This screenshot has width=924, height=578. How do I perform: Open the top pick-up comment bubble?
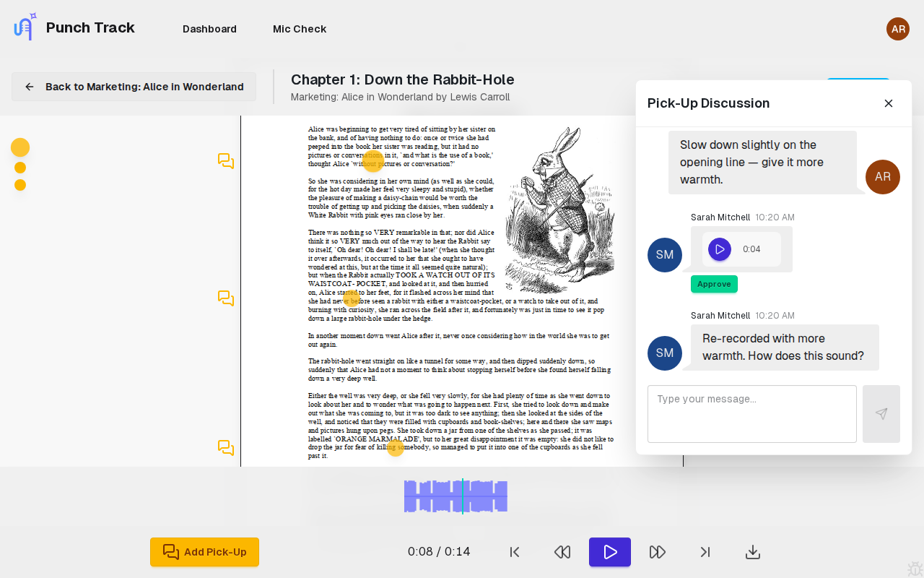tap(226, 161)
